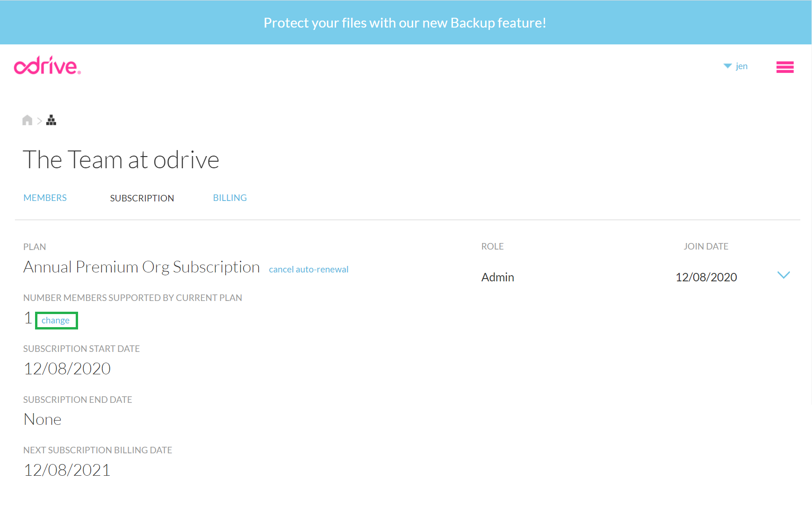
Task: Switch to the MEMBERS tab
Action: click(45, 198)
